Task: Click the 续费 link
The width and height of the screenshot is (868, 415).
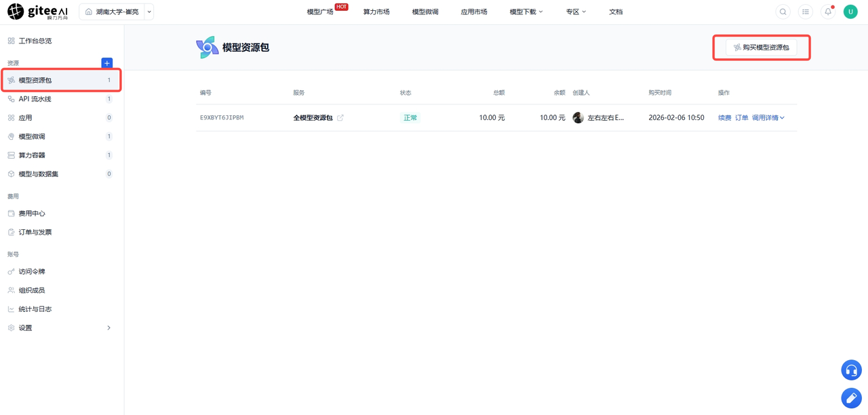Action: [725, 118]
